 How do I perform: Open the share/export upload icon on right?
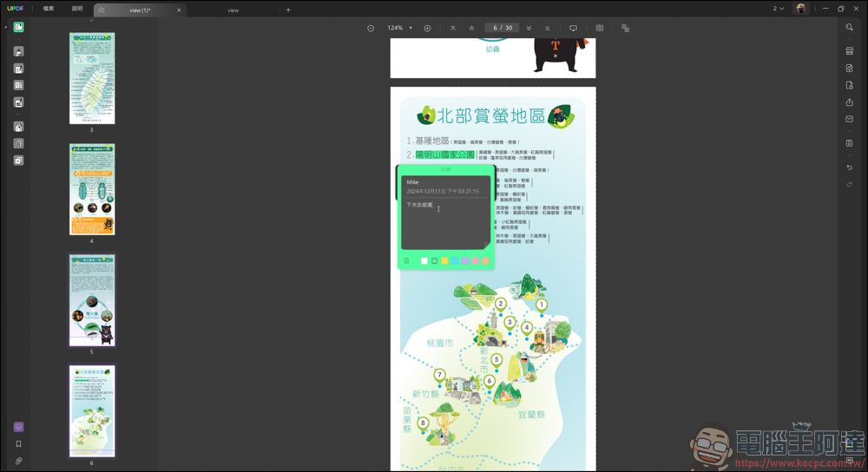coord(849,102)
